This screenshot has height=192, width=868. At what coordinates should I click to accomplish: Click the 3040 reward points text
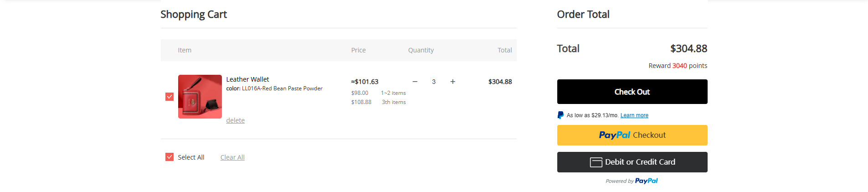click(679, 66)
